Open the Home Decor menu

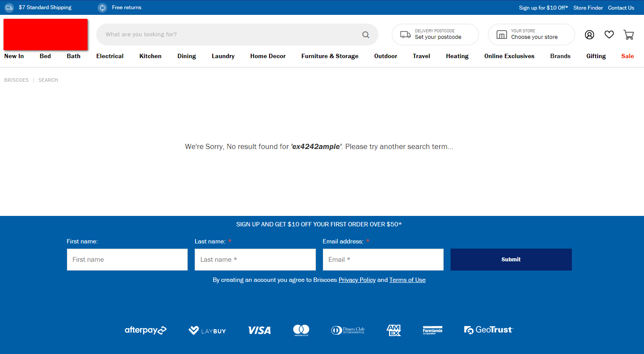click(268, 56)
